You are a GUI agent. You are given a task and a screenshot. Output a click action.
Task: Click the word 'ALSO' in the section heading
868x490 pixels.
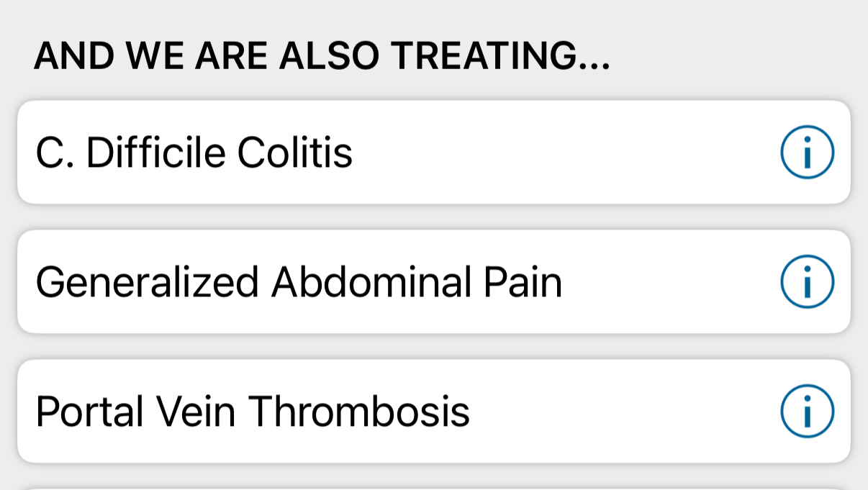click(x=327, y=57)
